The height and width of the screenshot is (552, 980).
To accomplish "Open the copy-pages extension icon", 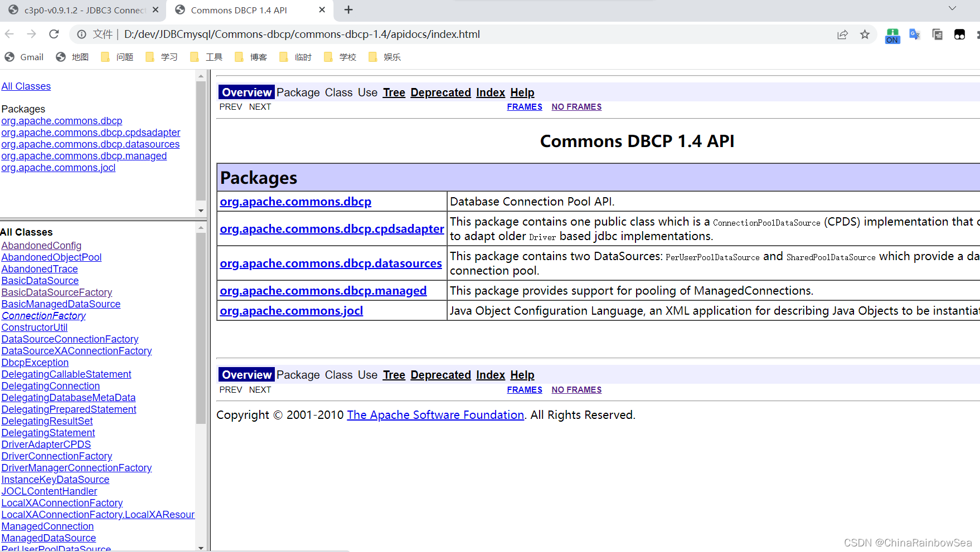I will pos(937,35).
